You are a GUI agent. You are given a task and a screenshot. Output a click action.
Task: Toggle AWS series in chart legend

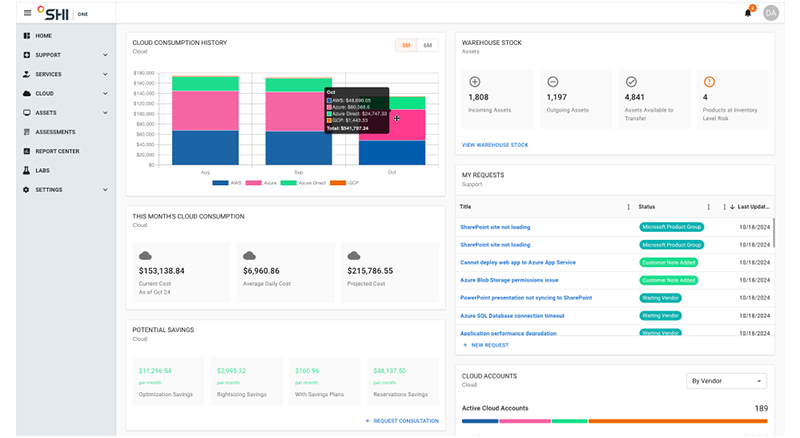(227, 183)
